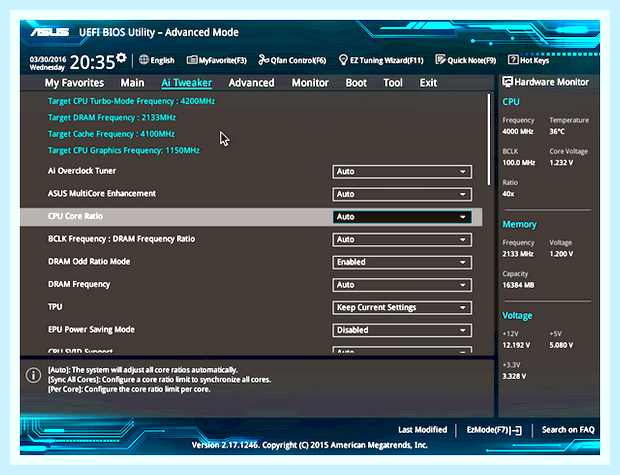
Task: Select the DRAM Odd Ratio Mode label
Action: point(89,261)
